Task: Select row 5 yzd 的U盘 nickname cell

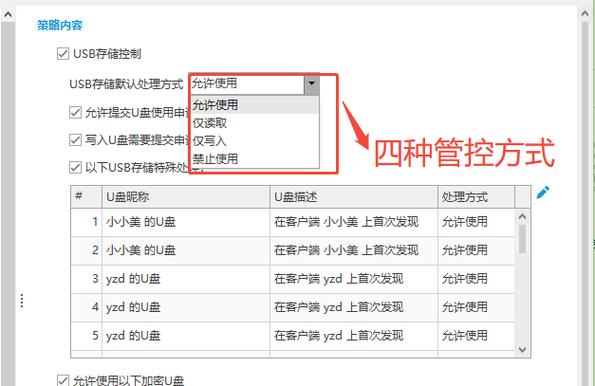Action: point(186,336)
